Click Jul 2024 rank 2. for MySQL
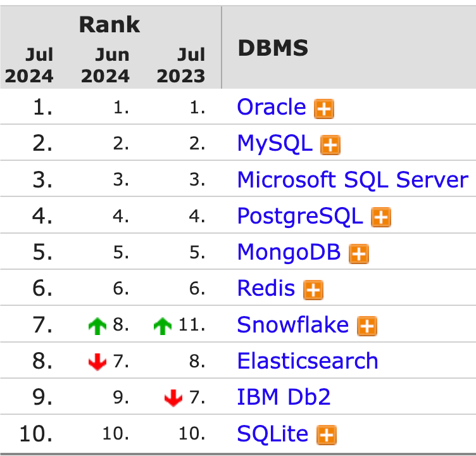This screenshot has width=476, height=456. [42, 143]
